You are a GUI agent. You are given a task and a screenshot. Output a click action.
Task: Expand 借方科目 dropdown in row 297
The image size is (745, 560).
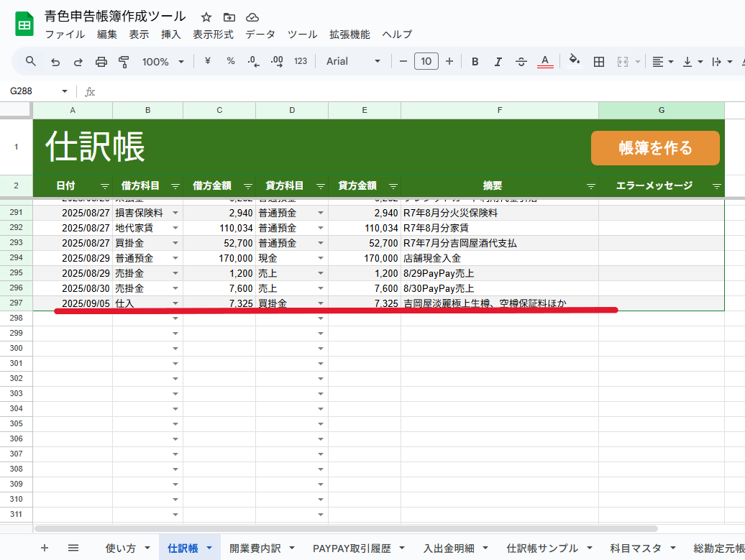tap(175, 304)
